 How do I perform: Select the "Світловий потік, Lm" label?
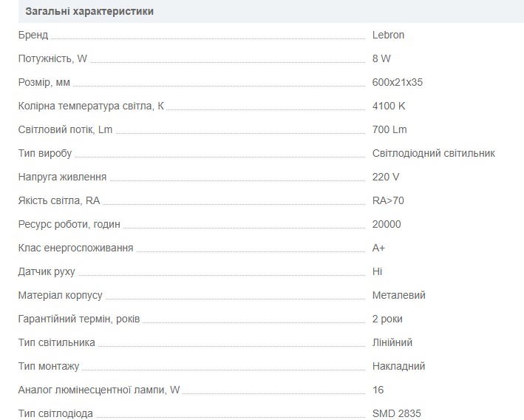tap(65, 129)
